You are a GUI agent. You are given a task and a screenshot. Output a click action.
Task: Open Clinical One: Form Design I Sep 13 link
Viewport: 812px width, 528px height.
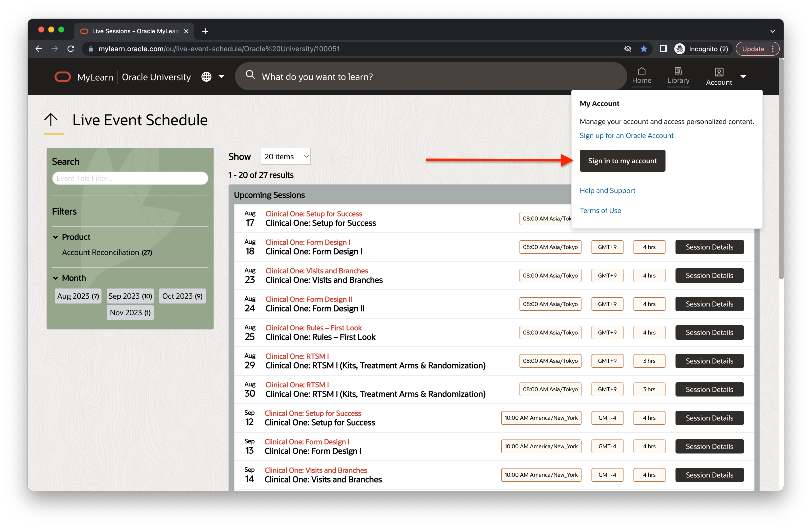click(307, 442)
